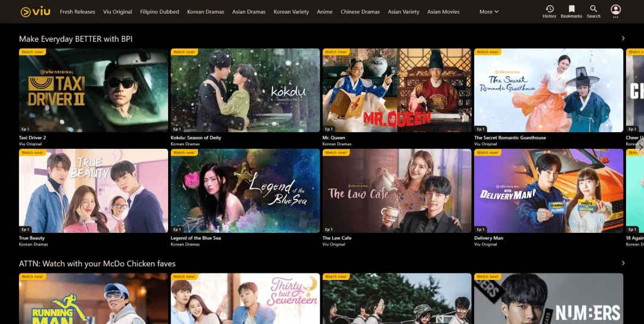The image size is (644, 324).
Task: Open the user profile avatar icon
Action: (615, 10)
